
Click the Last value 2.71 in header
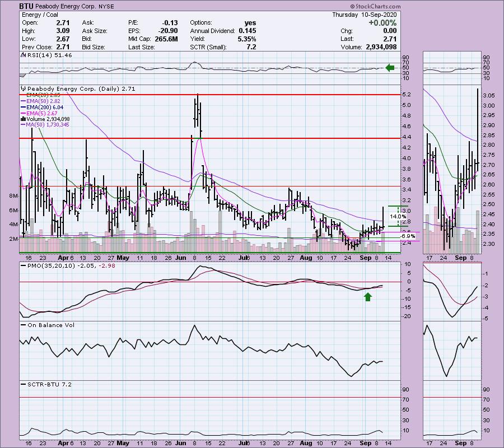(x=390, y=39)
